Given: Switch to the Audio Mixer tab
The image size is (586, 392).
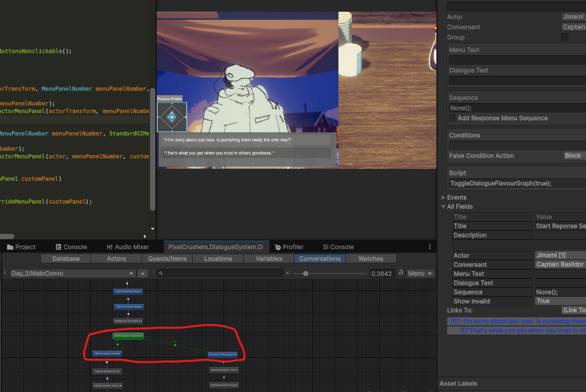Looking at the screenshot, I should pyautogui.click(x=128, y=247).
